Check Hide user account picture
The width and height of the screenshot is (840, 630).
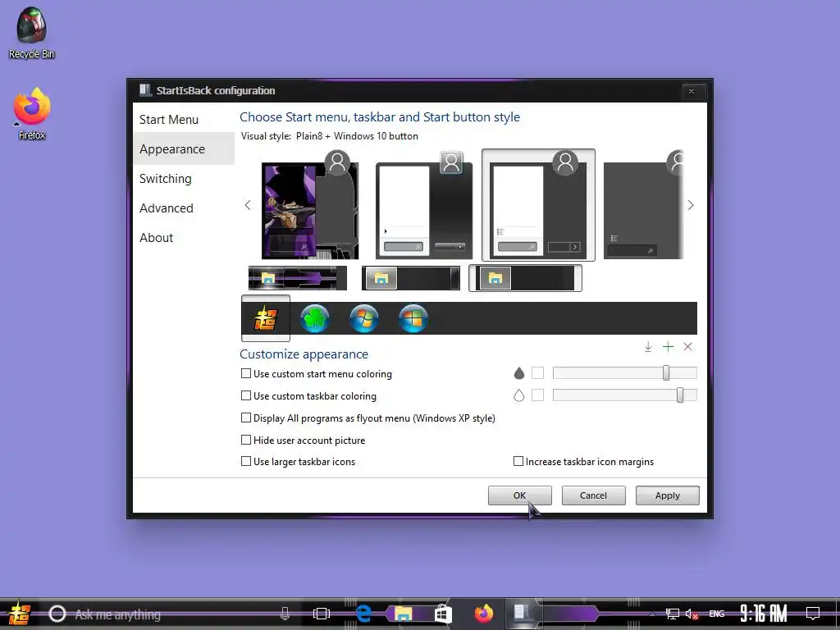point(246,440)
